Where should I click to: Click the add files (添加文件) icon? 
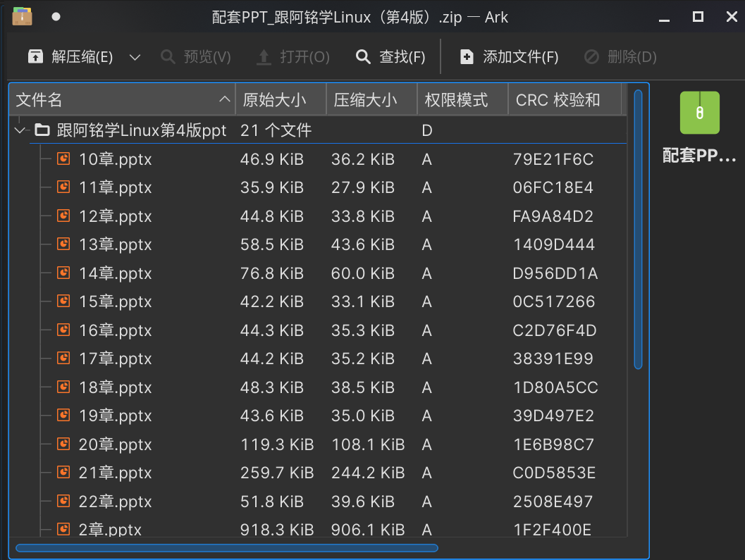click(x=467, y=57)
